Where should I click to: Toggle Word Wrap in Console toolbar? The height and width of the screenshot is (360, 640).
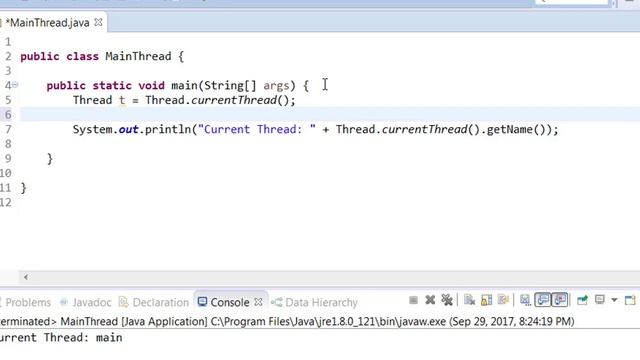pos(503,300)
